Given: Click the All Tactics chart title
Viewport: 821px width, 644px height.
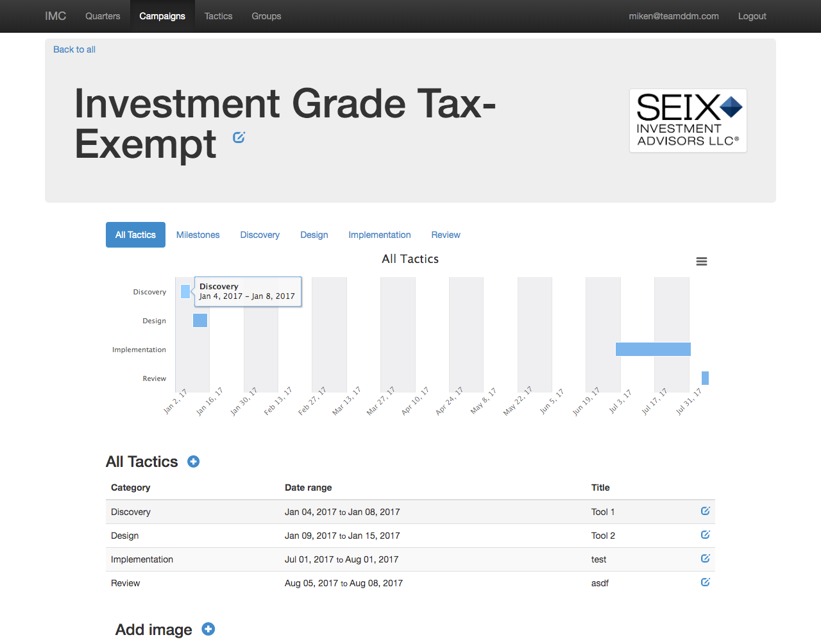Looking at the screenshot, I should 410,259.
